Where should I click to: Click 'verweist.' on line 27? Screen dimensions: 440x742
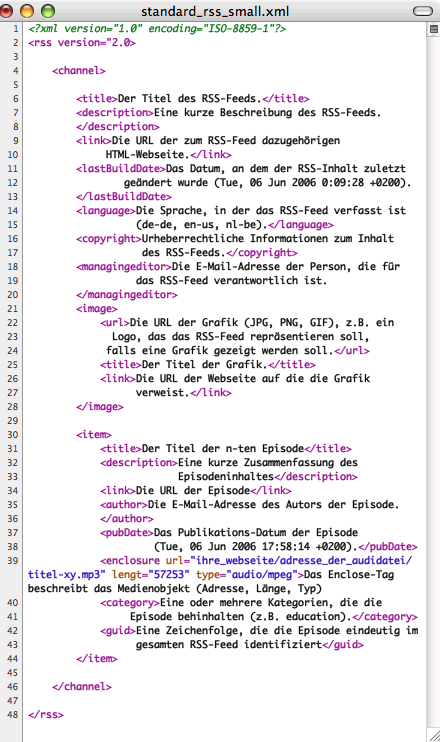pos(163,392)
